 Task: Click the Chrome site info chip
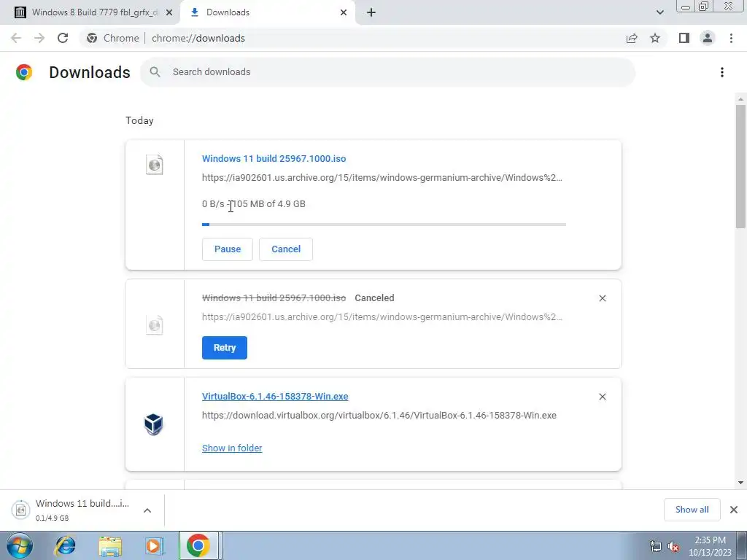tap(114, 38)
